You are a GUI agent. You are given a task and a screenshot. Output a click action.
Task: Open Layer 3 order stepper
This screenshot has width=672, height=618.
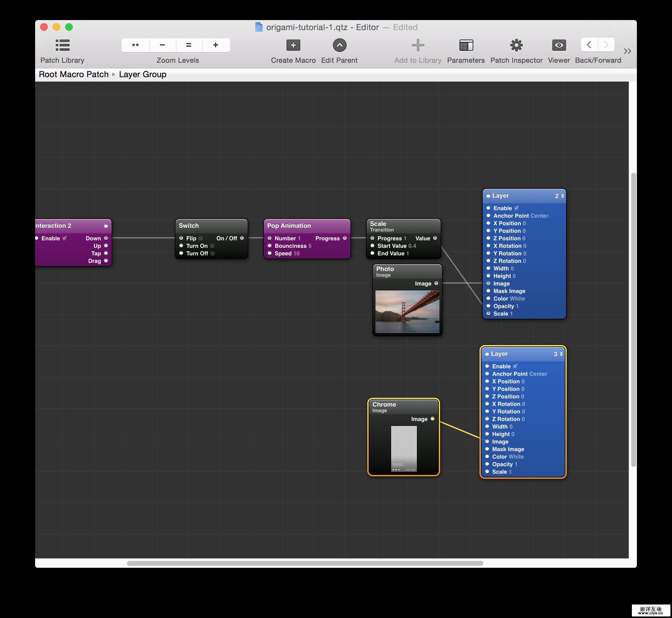tap(561, 354)
